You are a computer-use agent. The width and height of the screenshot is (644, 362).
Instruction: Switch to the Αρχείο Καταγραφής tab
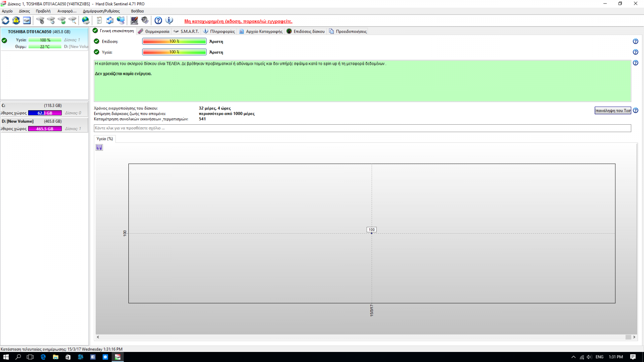pyautogui.click(x=261, y=31)
